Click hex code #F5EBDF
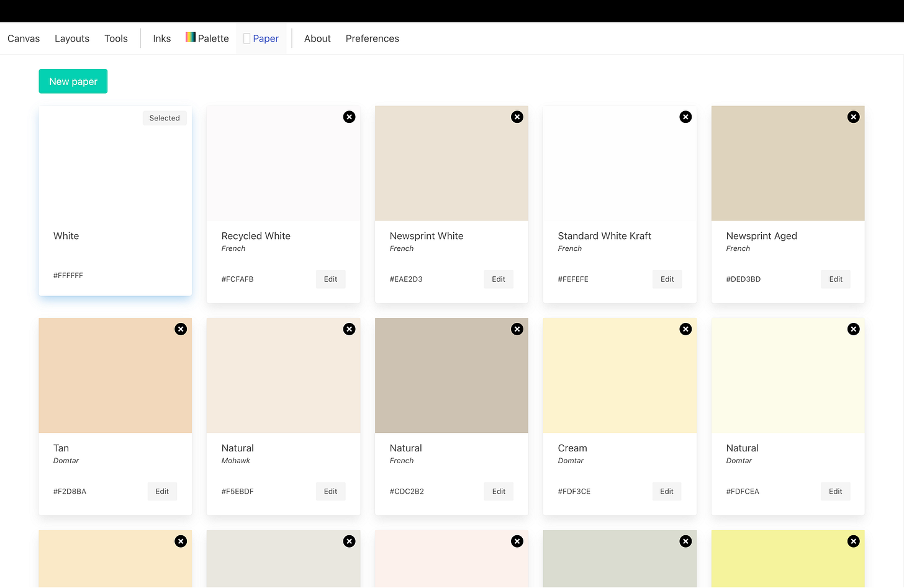This screenshot has height=588, width=904. tap(238, 492)
